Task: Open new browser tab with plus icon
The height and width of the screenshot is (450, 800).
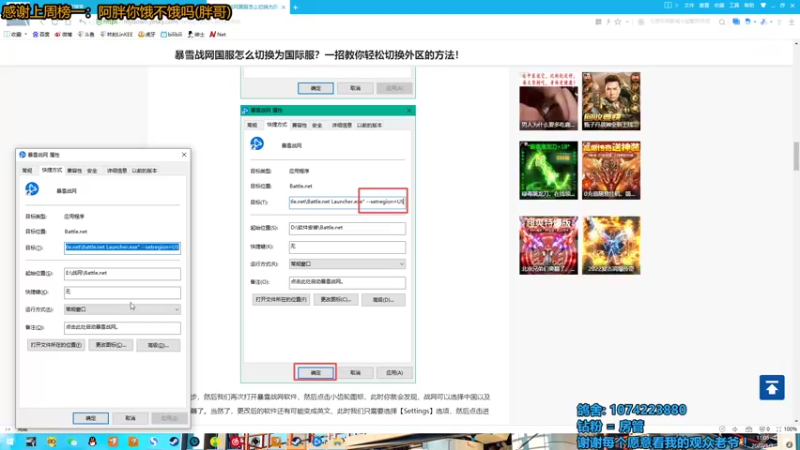Action: [x=295, y=7]
